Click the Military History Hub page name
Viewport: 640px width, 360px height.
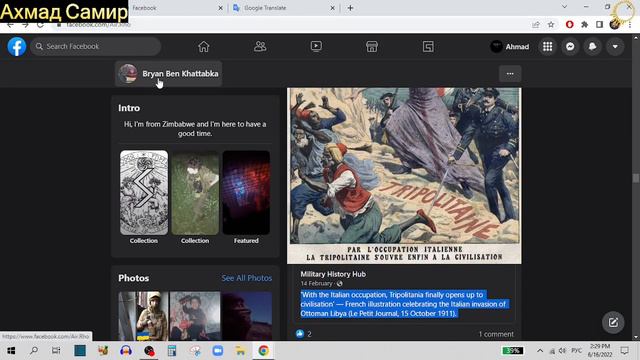pyautogui.click(x=333, y=274)
